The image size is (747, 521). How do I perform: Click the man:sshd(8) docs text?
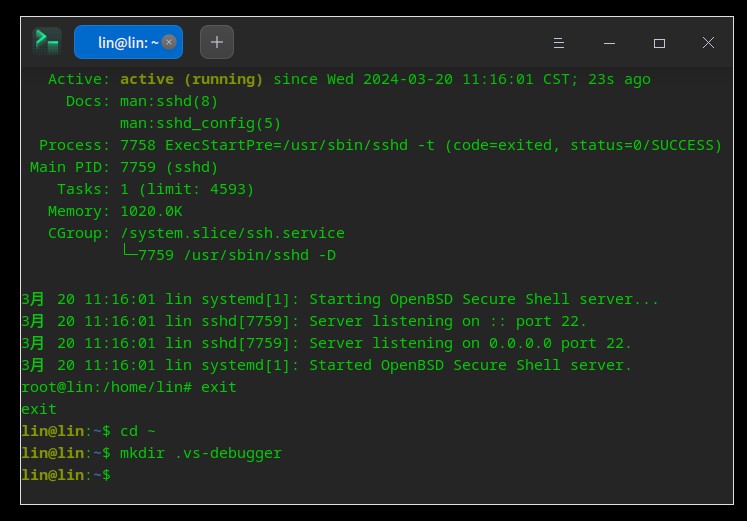click(169, 101)
